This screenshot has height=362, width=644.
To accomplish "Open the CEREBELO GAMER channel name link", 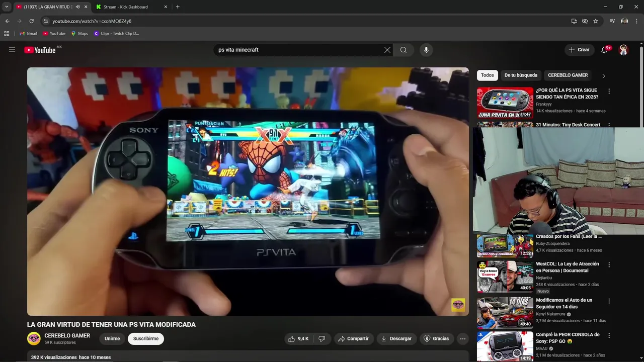I will [x=67, y=335].
